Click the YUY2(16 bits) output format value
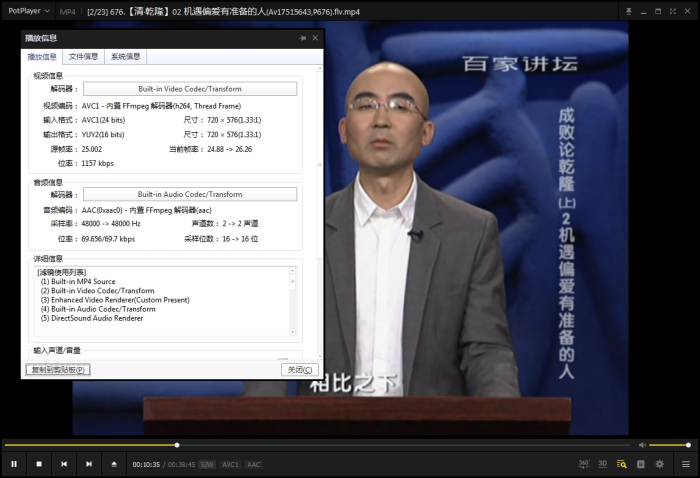The width and height of the screenshot is (700, 478). pyautogui.click(x=103, y=134)
